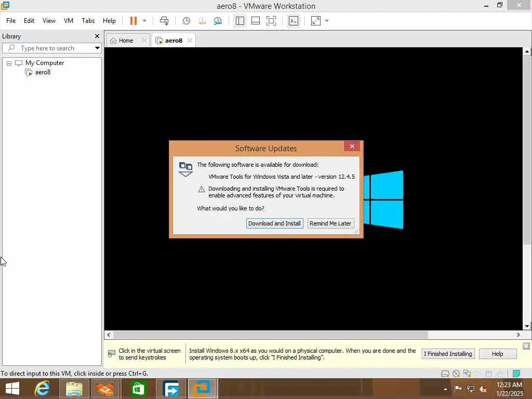
Task: Take a snapshot of this virtual machine
Action: coord(187,21)
